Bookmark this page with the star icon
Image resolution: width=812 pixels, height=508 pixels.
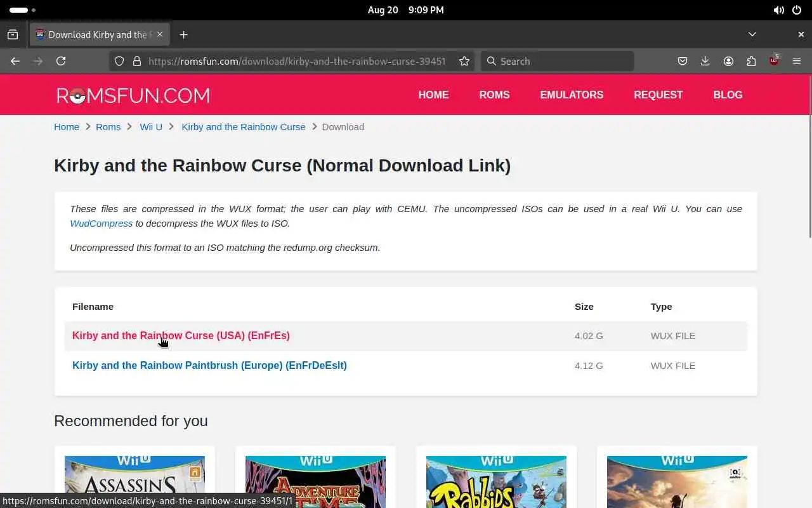464,61
